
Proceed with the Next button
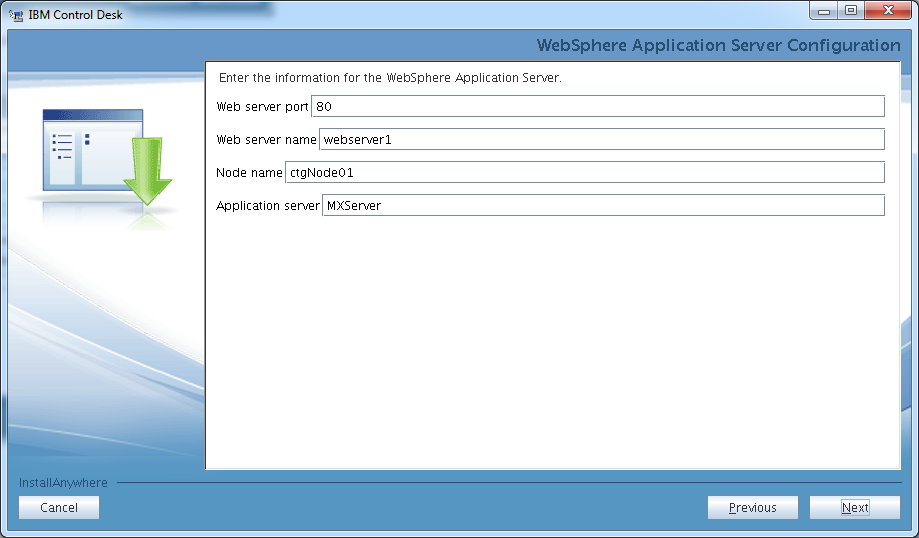pos(855,508)
